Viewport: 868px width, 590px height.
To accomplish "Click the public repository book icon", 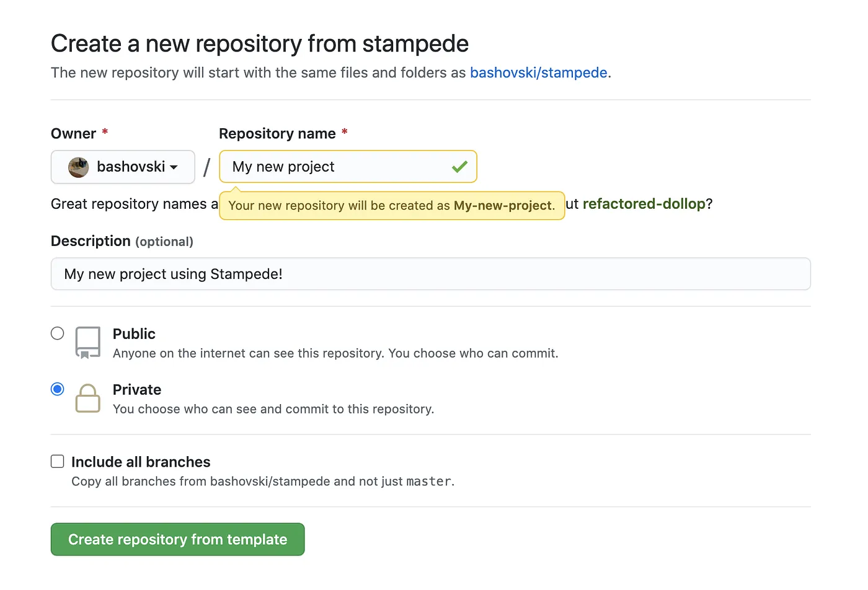I will (87, 343).
